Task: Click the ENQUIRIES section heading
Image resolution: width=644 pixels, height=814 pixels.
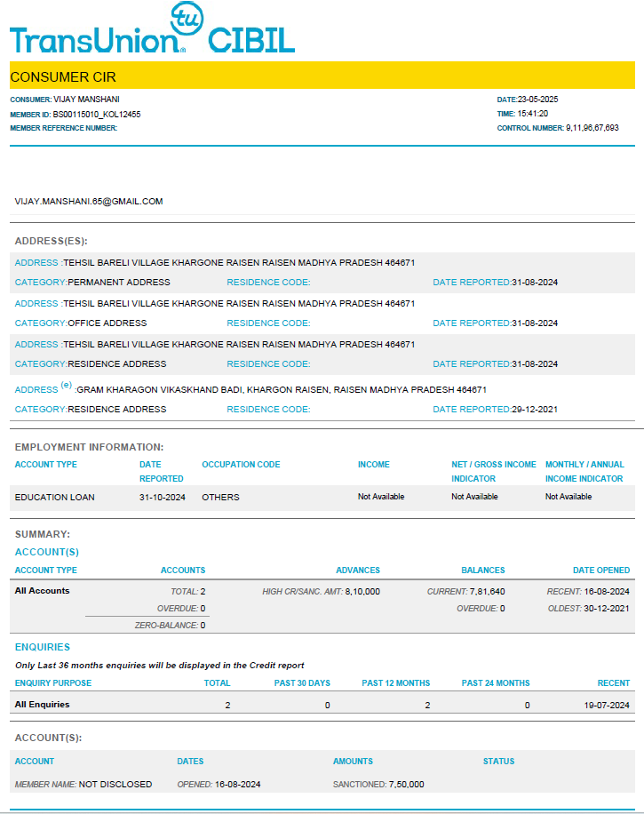Action: [x=43, y=647]
